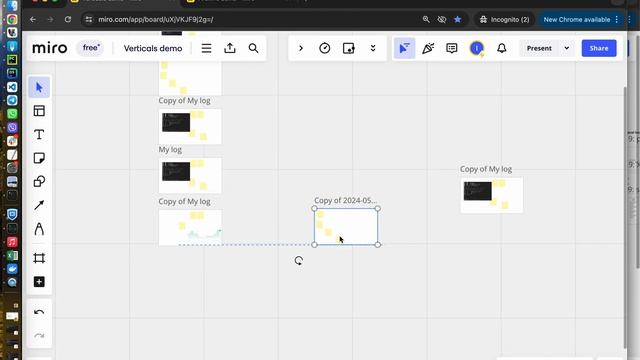Open the main hamburger menu

pyautogui.click(x=207, y=48)
